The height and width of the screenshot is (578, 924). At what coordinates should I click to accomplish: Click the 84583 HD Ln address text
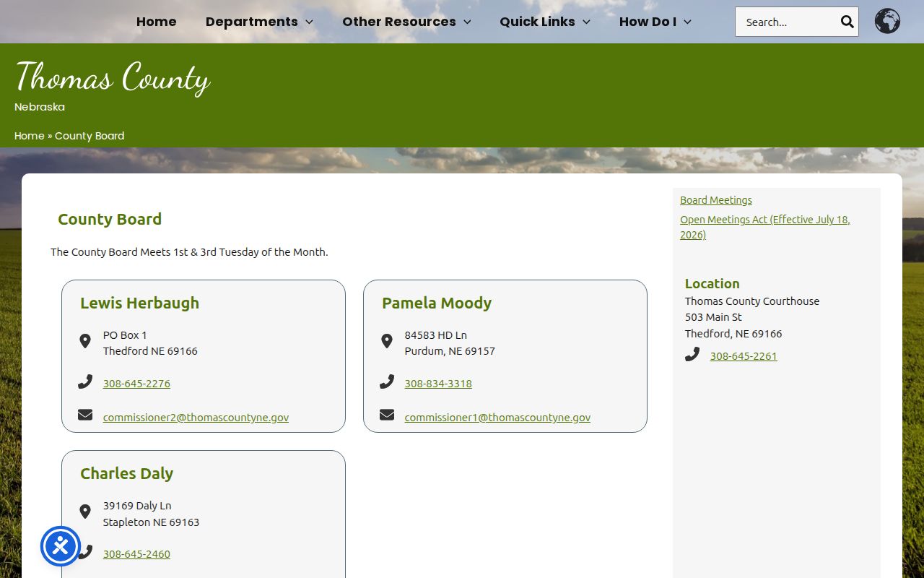coord(436,335)
